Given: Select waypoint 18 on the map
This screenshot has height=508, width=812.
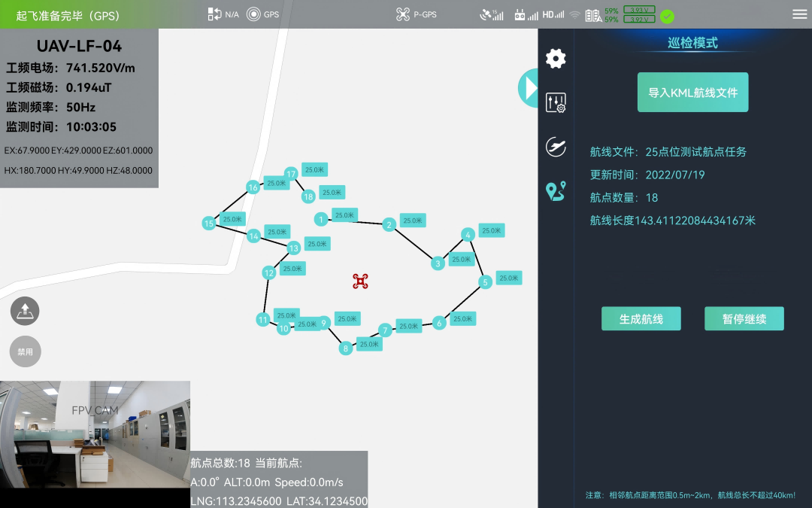Looking at the screenshot, I should click(308, 196).
